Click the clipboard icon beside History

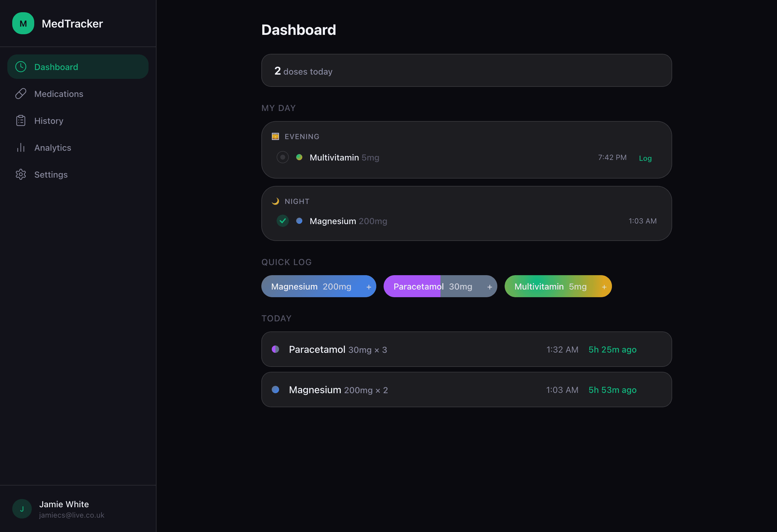click(x=20, y=120)
